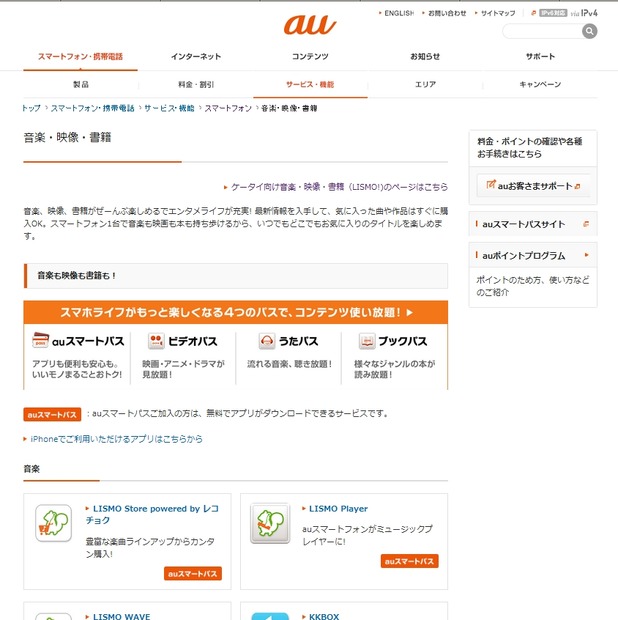
Task: Click the ポイントのため方、使い方 description text
Action: [x=532, y=286]
